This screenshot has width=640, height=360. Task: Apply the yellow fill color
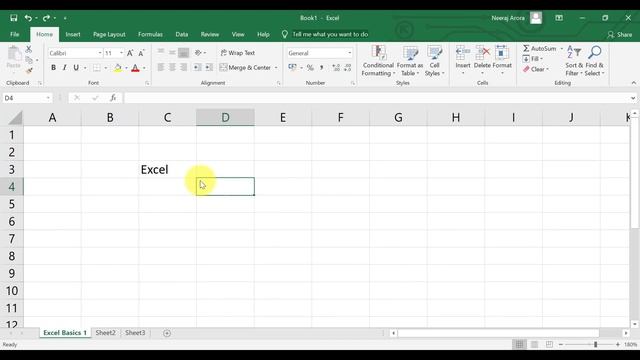click(118, 68)
